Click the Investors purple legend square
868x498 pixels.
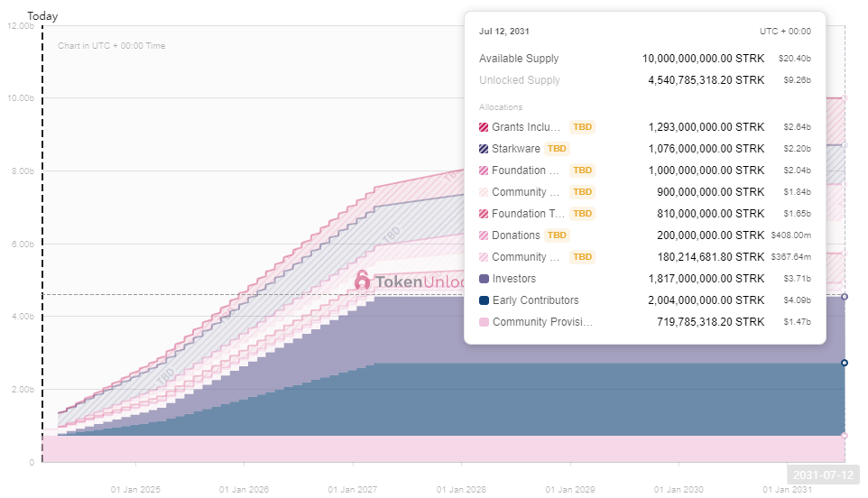tap(485, 279)
